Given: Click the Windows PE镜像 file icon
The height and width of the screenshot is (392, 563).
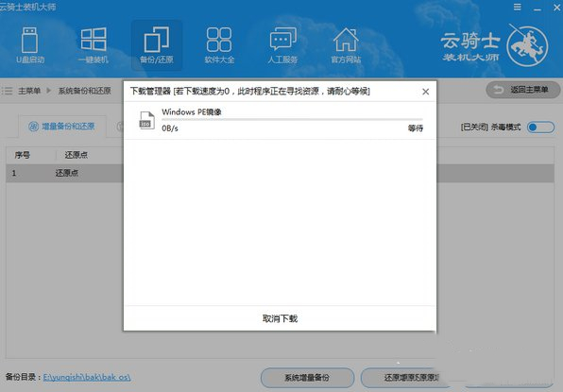Looking at the screenshot, I should coord(146,120).
